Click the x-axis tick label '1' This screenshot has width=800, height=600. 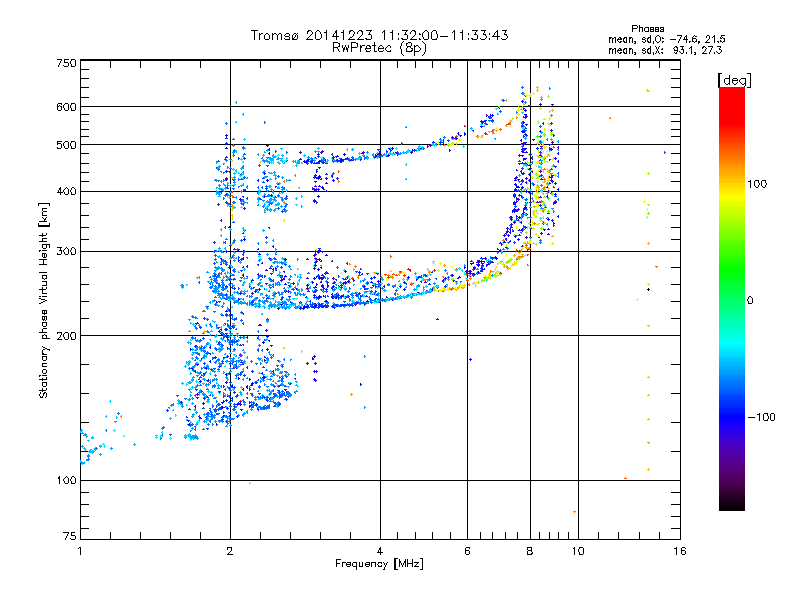pos(80,551)
